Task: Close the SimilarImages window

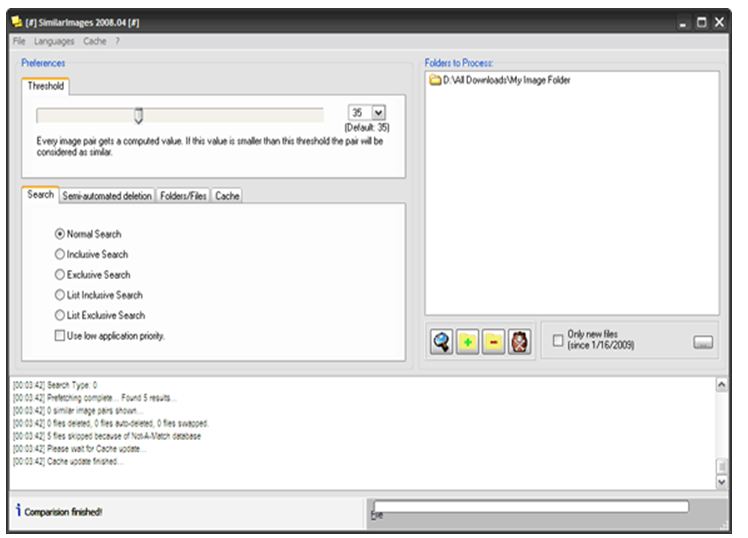Action: pyautogui.click(x=719, y=22)
